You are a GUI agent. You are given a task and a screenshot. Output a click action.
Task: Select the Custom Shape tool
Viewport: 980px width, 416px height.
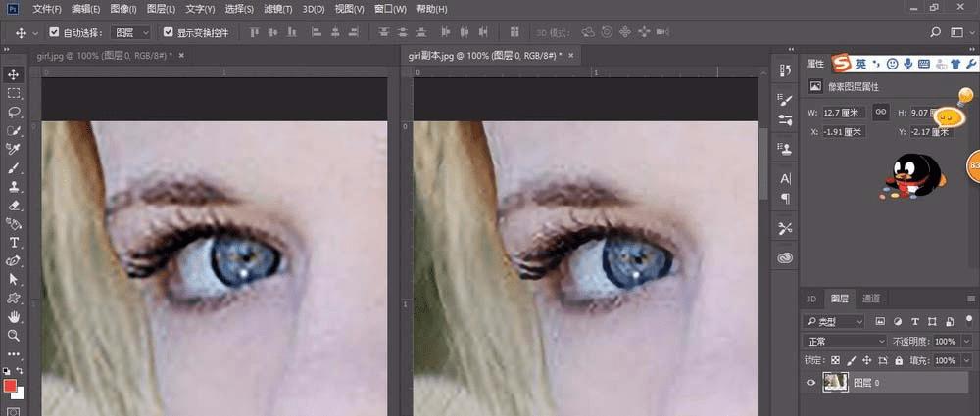tap(13, 298)
